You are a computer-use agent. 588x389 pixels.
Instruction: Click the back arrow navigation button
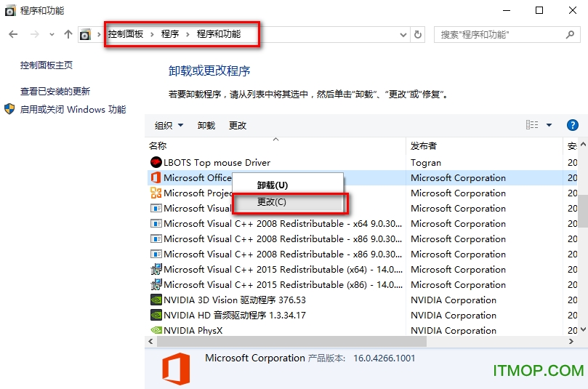click(x=13, y=34)
